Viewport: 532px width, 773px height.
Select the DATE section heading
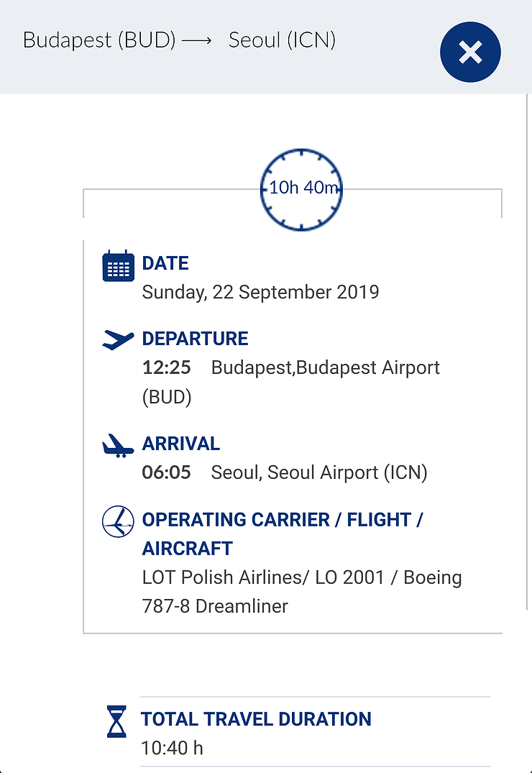click(x=165, y=263)
